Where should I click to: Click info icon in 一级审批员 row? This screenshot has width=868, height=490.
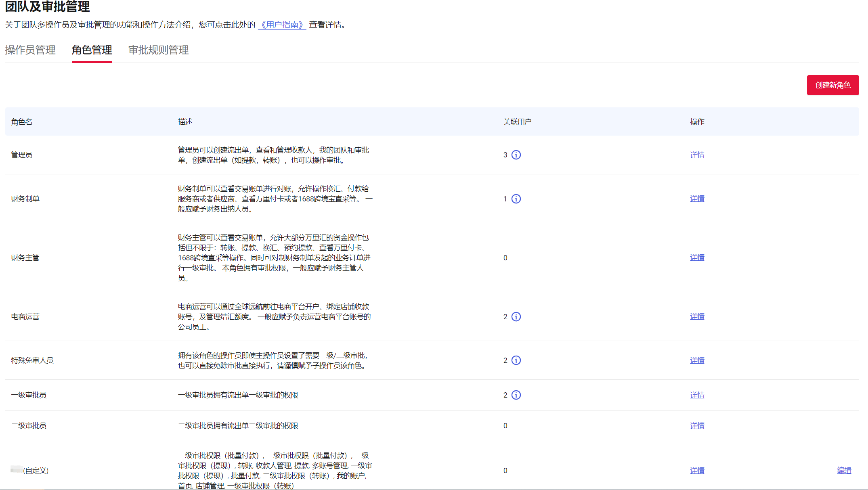(516, 395)
